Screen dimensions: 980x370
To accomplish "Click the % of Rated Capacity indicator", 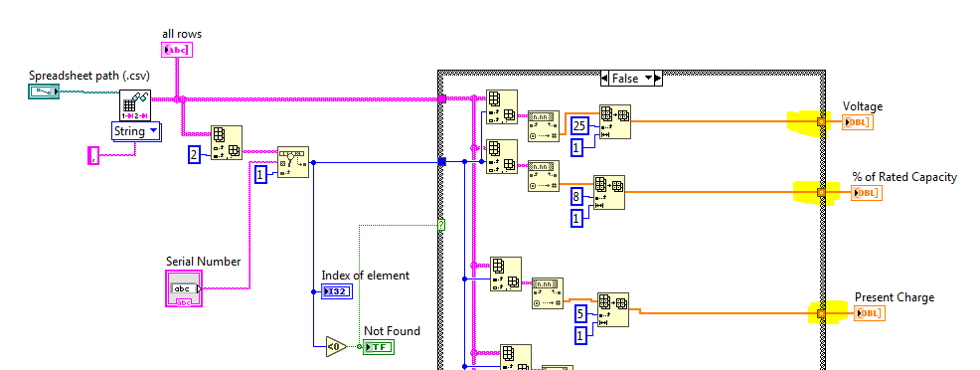I will [867, 193].
